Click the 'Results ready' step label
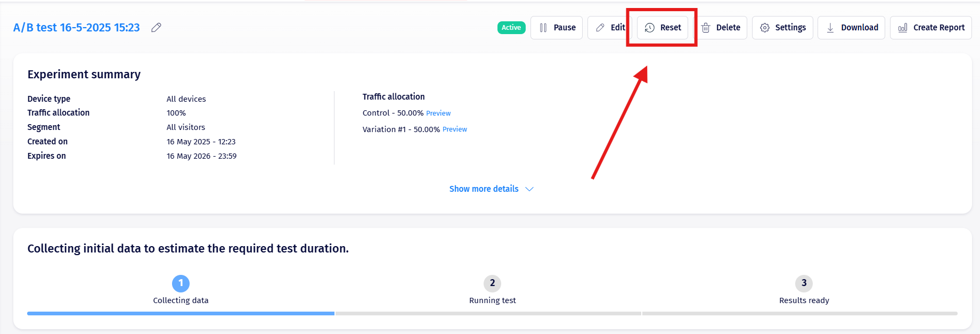Screen dimensions: 980x334 coord(804,300)
